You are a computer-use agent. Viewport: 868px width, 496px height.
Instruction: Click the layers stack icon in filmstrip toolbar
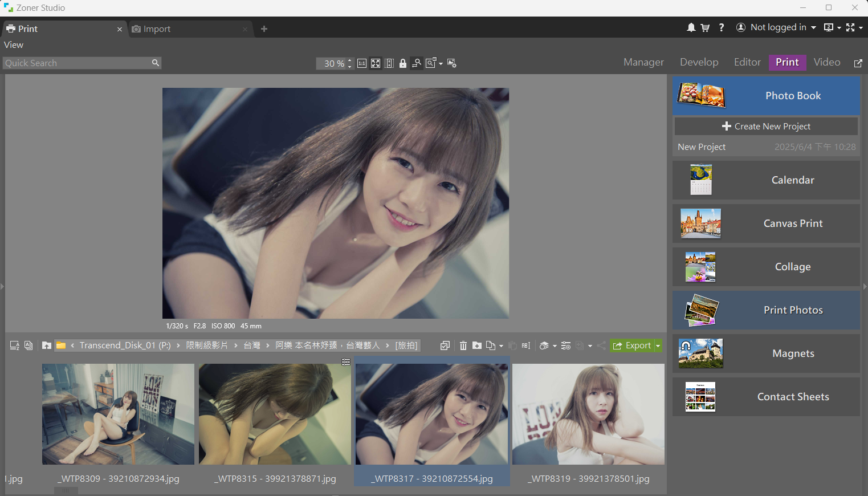pyautogui.click(x=544, y=345)
